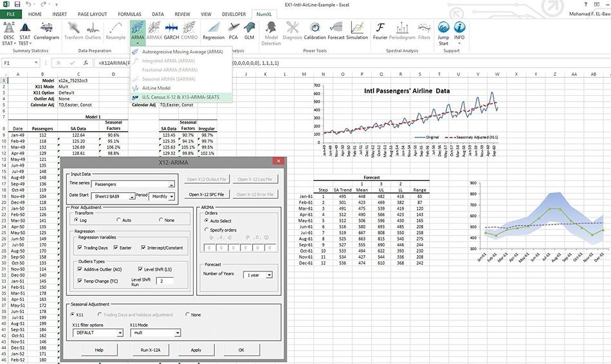The image size is (611, 364).
Task: Open the FILE tab
Action: [x=11, y=14]
